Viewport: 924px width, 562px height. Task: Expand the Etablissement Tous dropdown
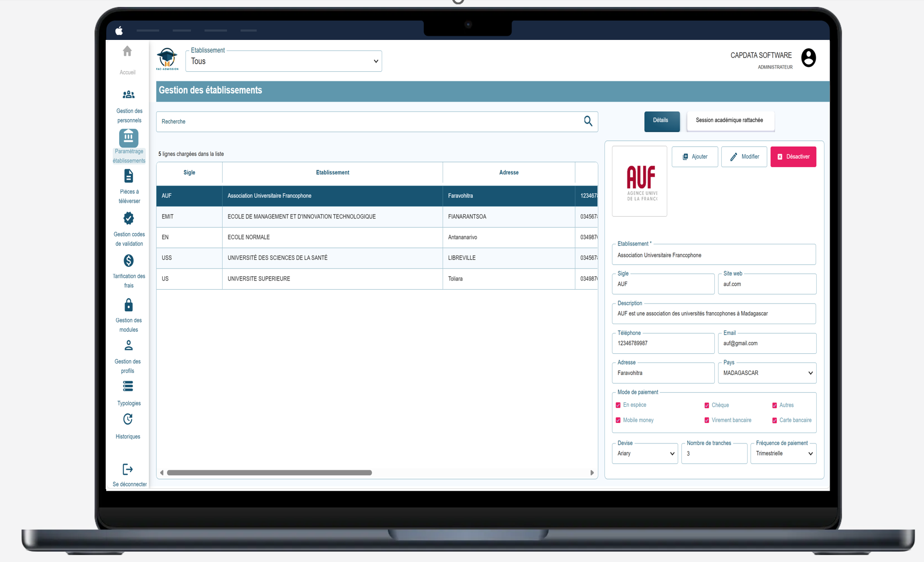[x=284, y=61]
